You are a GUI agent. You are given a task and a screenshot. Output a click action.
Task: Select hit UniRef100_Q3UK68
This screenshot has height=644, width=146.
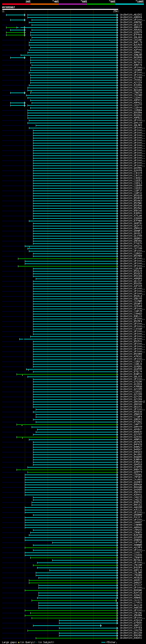(x=131, y=218)
